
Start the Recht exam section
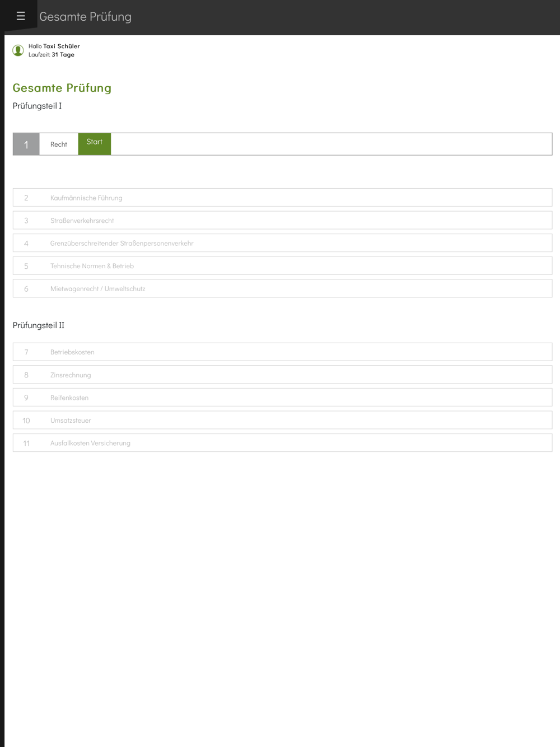click(95, 144)
